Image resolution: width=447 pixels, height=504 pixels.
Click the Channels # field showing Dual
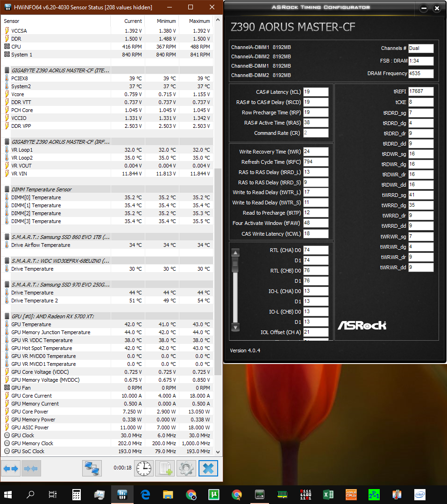coord(421,48)
